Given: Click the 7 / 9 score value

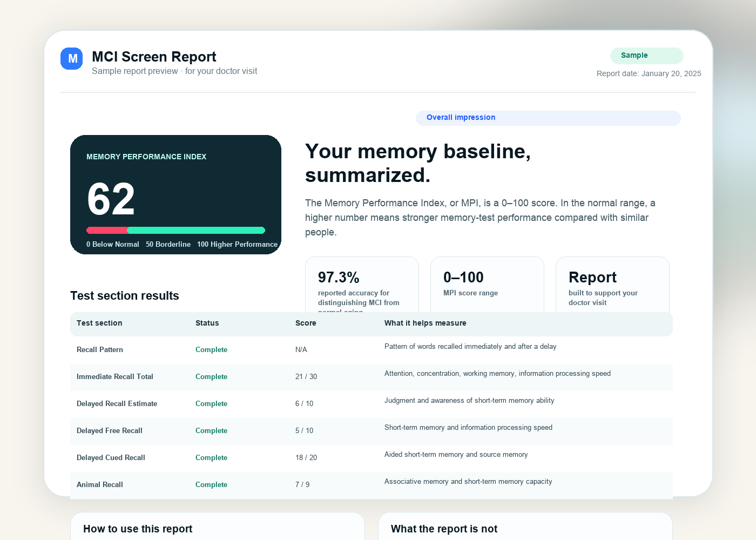Looking at the screenshot, I should pos(302,484).
